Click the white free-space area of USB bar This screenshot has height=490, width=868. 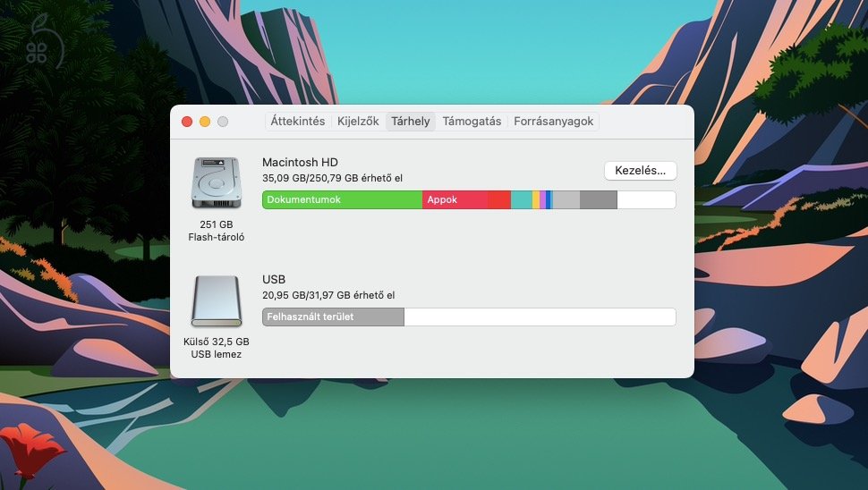point(540,317)
